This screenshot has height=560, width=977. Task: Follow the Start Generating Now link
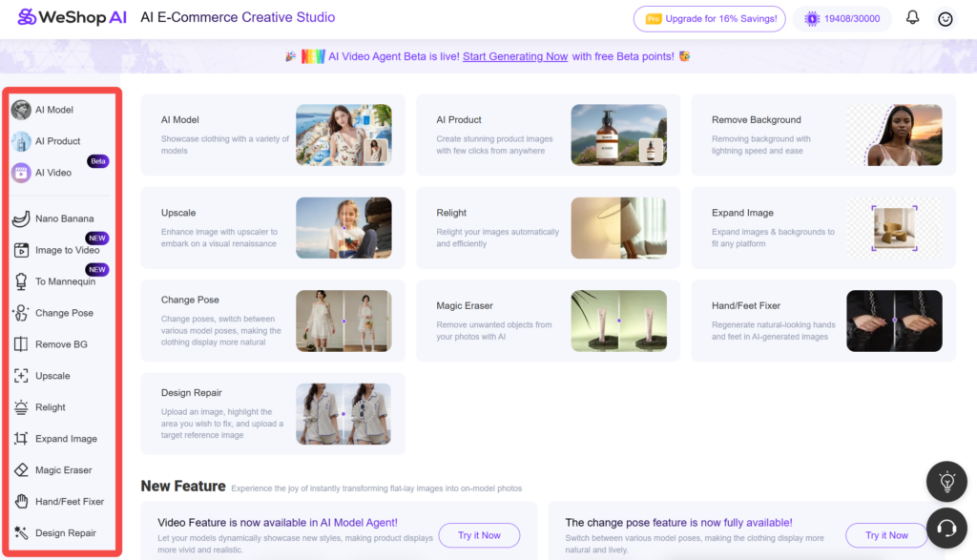click(515, 56)
